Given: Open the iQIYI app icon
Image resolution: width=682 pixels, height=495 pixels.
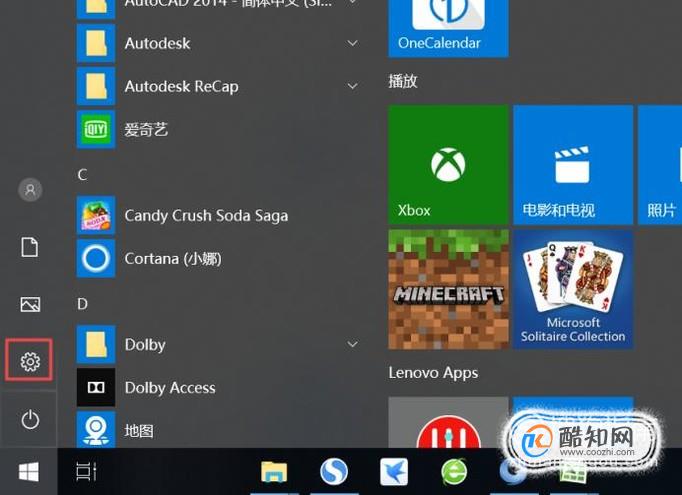Looking at the screenshot, I should pyautogui.click(x=96, y=129).
